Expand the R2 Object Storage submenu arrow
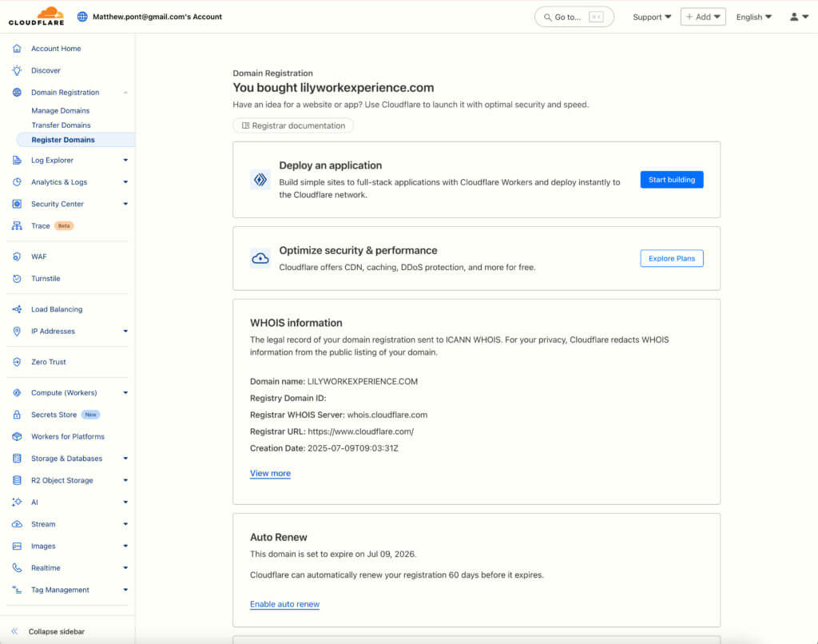818x644 pixels. tap(125, 481)
